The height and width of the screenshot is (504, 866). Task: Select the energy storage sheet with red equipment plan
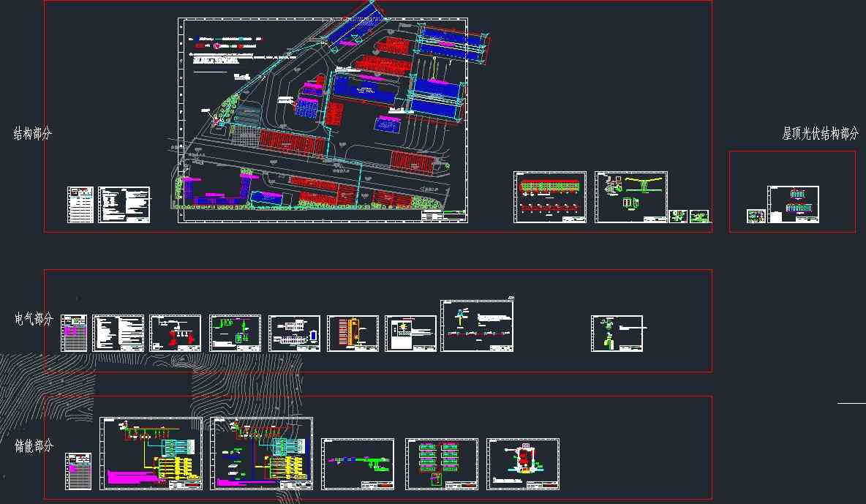(523, 464)
